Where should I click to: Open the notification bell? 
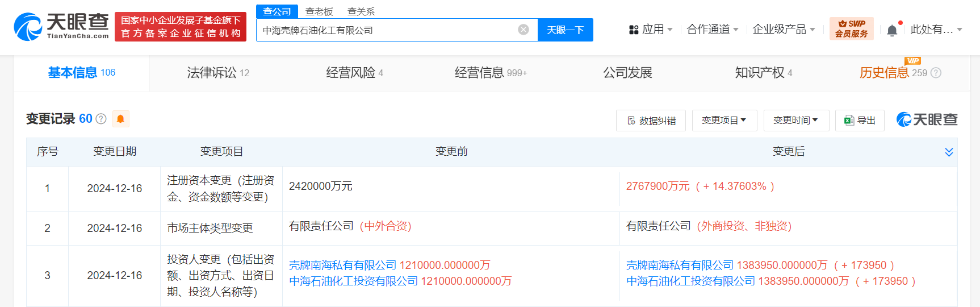coord(892,30)
